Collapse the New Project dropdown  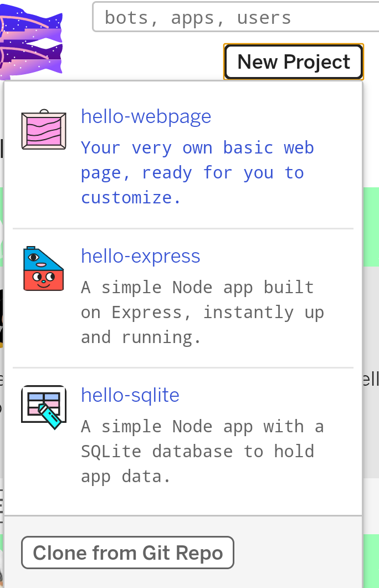294,62
